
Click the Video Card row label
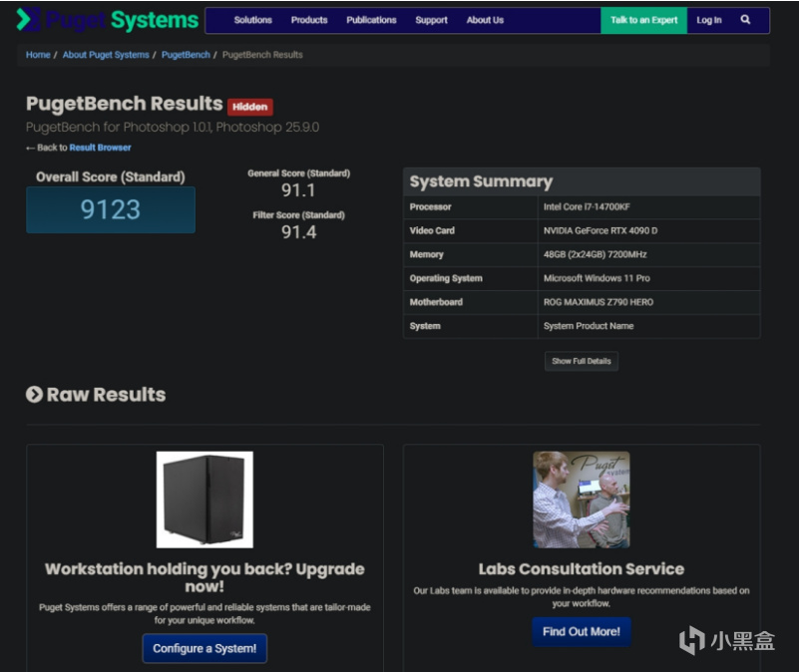[x=432, y=230]
